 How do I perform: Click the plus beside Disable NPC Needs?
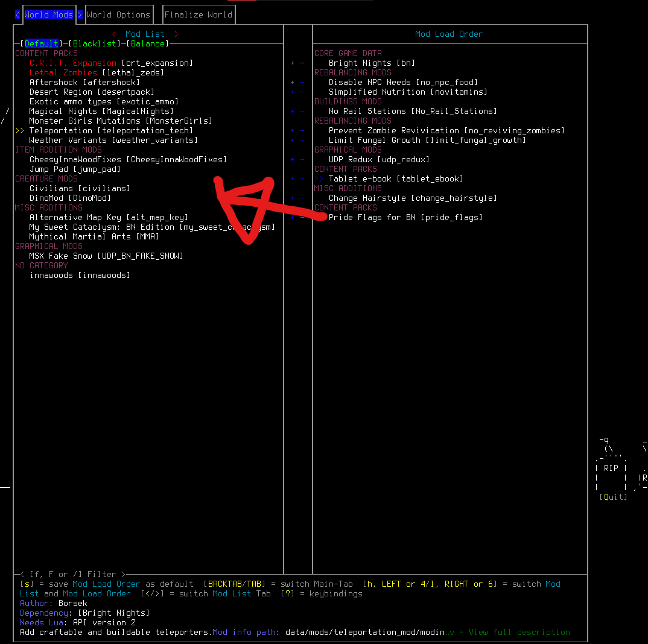tap(292, 83)
